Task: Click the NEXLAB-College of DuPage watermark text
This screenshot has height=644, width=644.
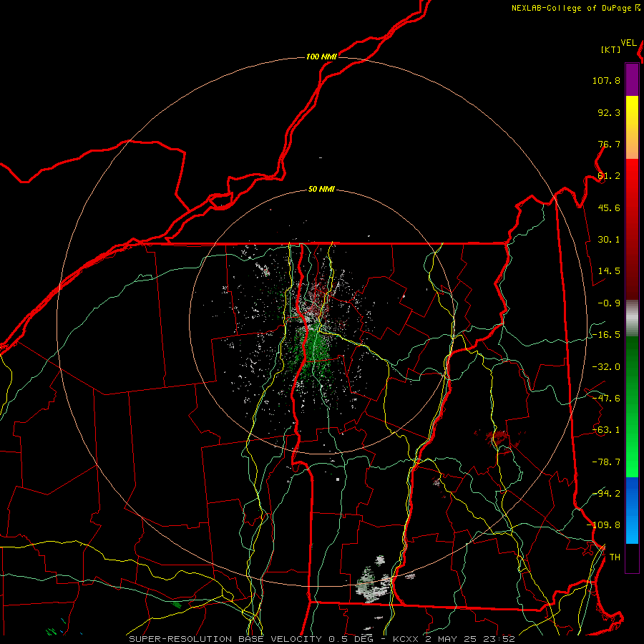Action: pos(575,8)
